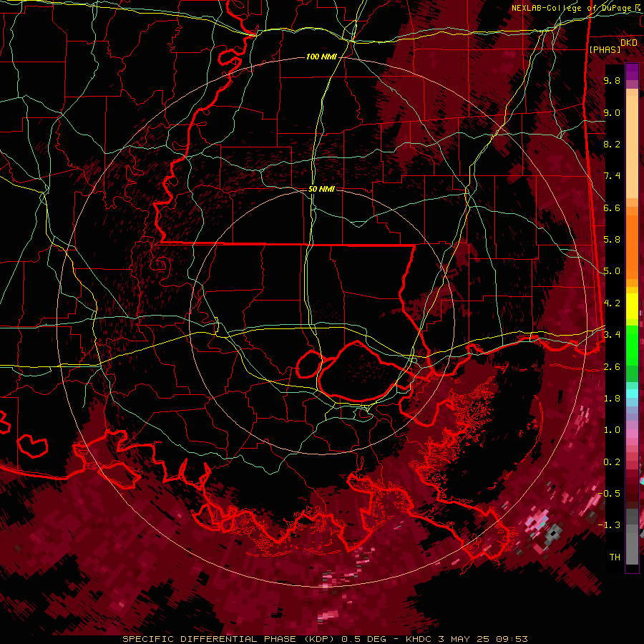Click the 9.0 value on the color scale
This screenshot has width=644, height=644.
coord(612,112)
